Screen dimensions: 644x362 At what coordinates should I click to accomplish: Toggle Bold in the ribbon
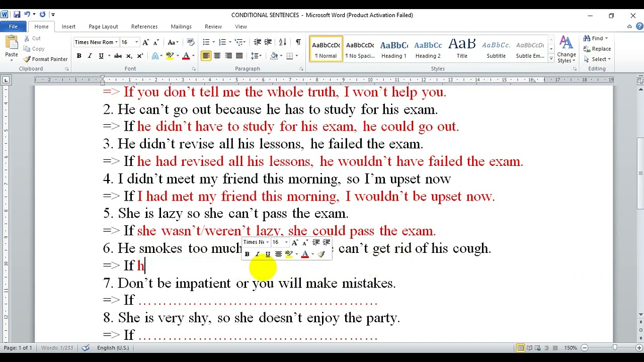pyautogui.click(x=79, y=56)
